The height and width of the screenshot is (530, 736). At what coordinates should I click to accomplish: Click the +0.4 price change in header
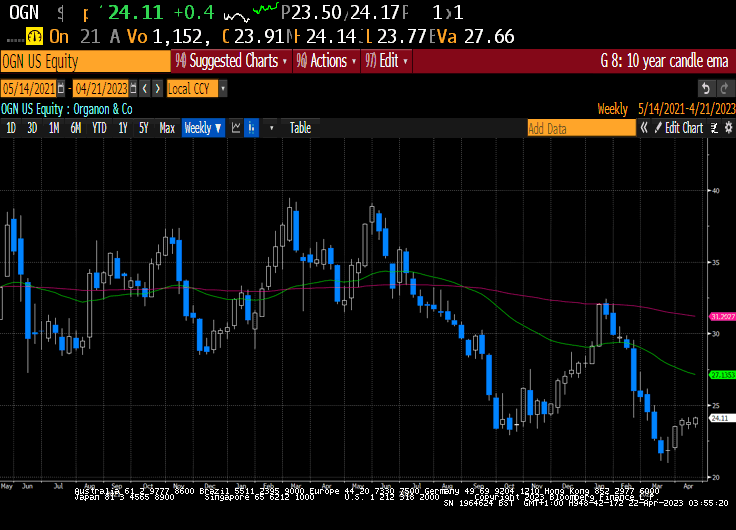tap(194, 12)
